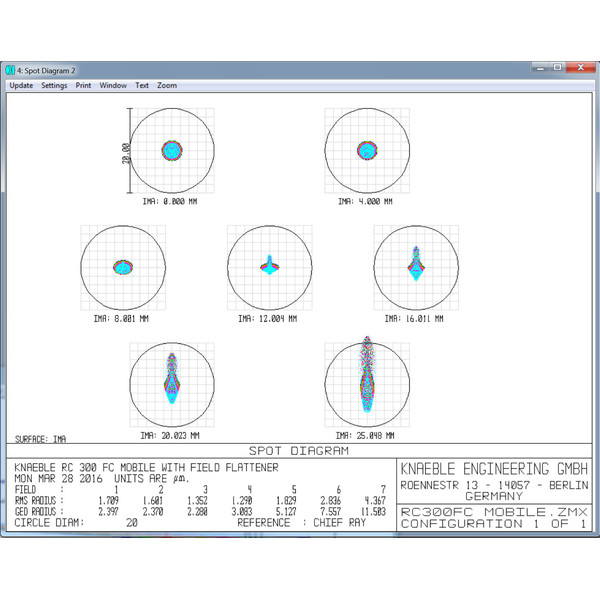Click the RMS radius value 4.367

(375, 501)
